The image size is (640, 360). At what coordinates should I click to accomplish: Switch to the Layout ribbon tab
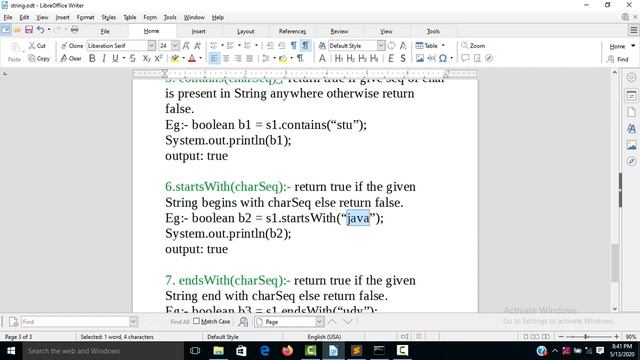[x=246, y=31]
